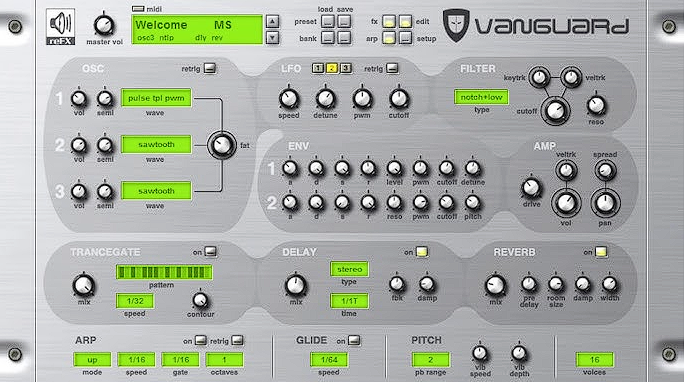Screen dimensions: 684x382
Task: Click the amp pan knob
Action: click(605, 203)
